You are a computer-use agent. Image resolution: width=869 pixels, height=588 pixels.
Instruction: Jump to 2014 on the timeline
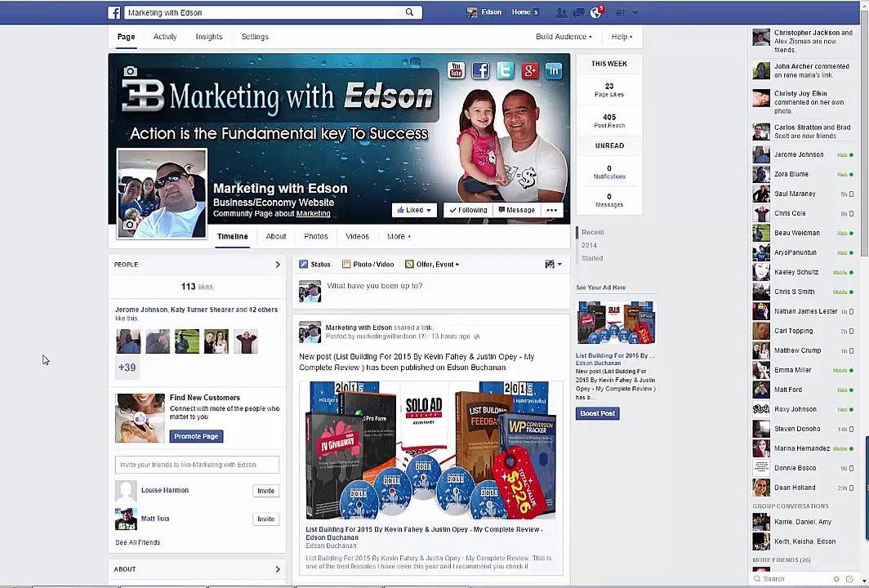pos(589,245)
